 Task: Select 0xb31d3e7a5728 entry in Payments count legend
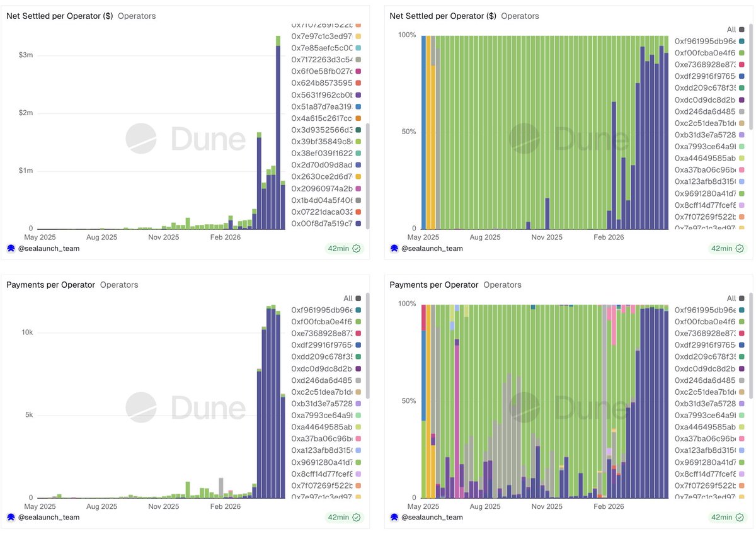click(x=326, y=403)
